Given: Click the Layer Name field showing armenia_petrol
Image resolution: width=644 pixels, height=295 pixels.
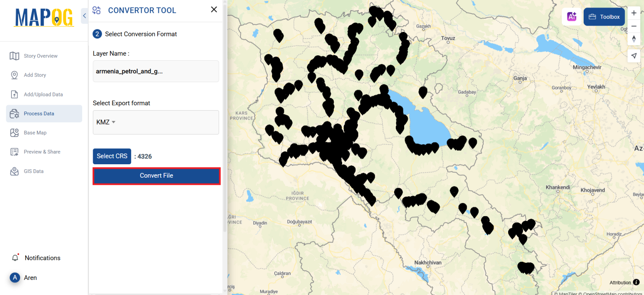Looking at the screenshot, I should coord(156,71).
